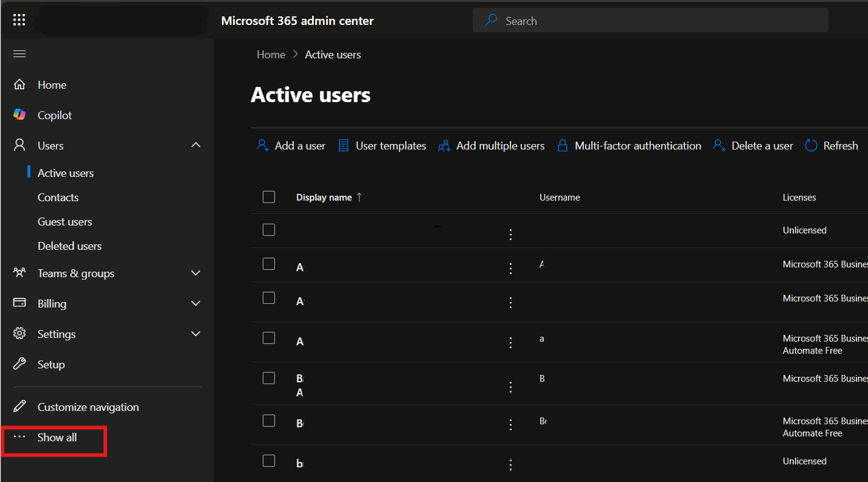
Task: More actions for 'A' user with Automate Free
Action: pos(510,343)
